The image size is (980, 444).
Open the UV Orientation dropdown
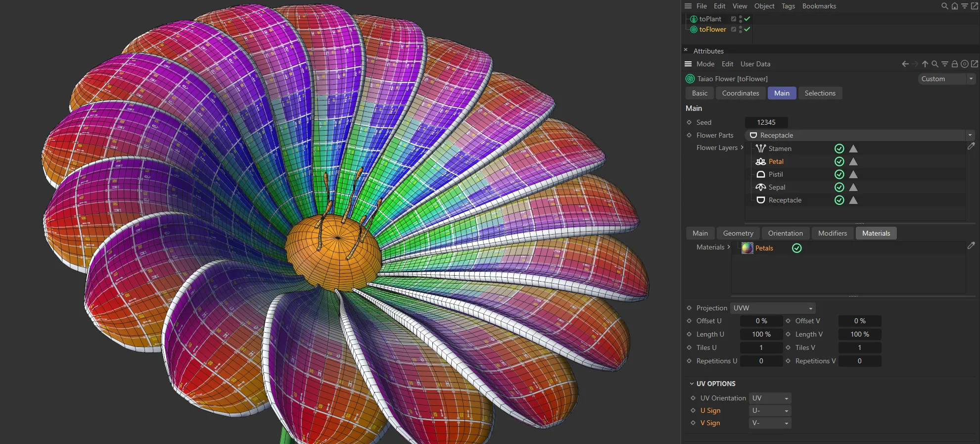(770, 398)
